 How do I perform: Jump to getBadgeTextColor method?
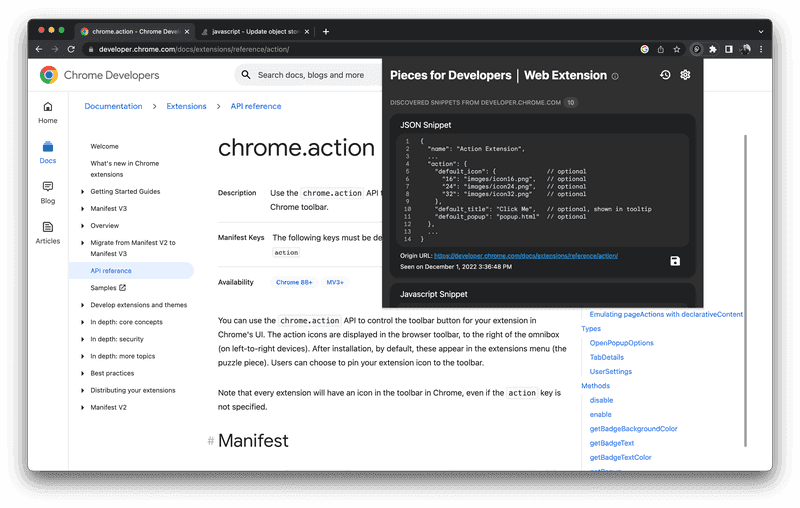[x=620, y=458]
